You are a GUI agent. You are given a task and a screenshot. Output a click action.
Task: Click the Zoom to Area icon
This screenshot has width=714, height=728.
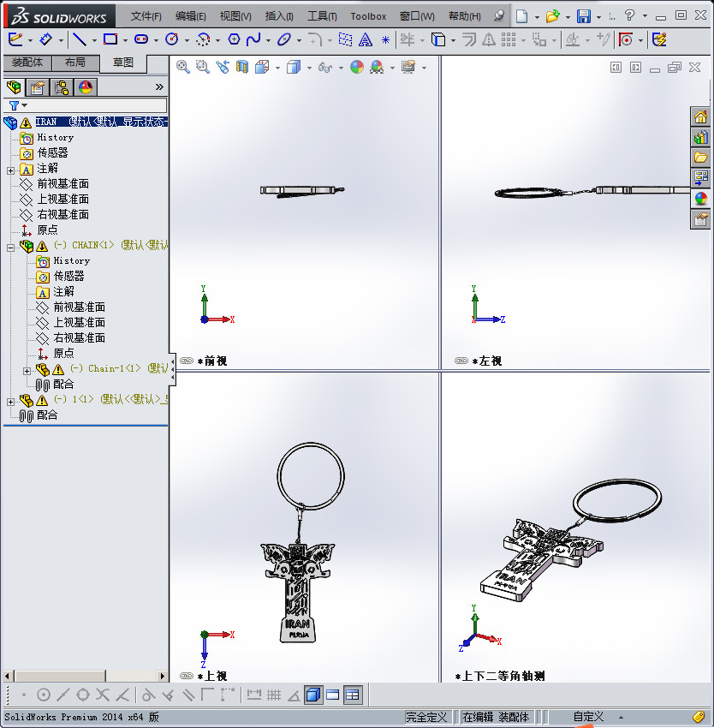(x=202, y=68)
